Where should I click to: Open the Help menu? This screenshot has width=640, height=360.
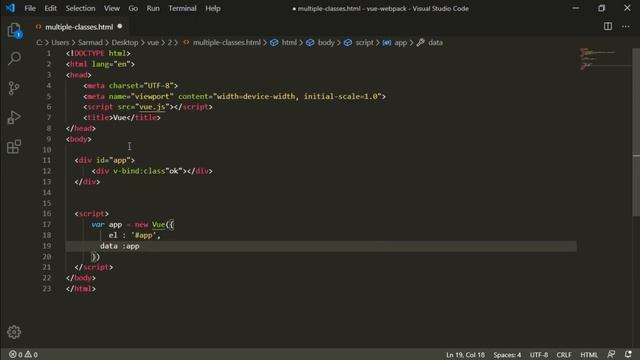(x=213, y=8)
